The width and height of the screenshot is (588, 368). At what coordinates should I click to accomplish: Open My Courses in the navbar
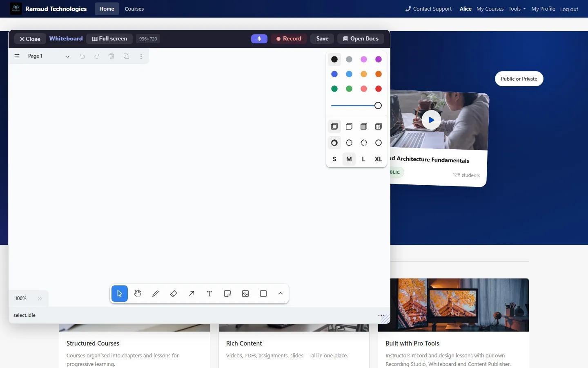[x=490, y=9]
